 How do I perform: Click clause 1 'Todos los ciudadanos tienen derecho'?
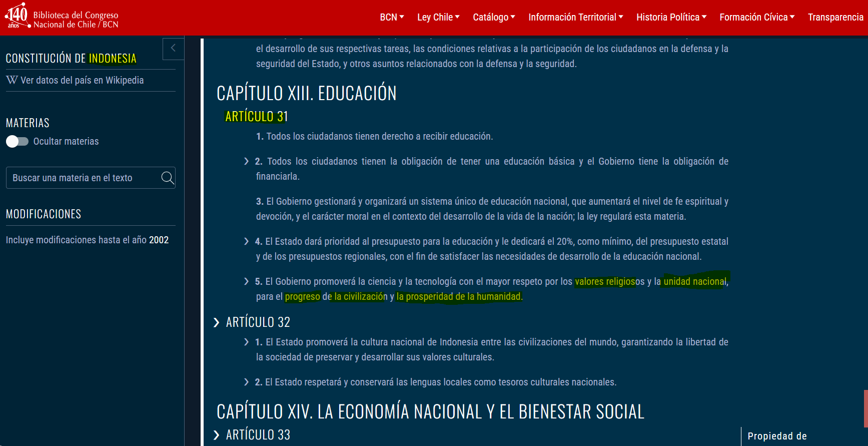tap(374, 136)
